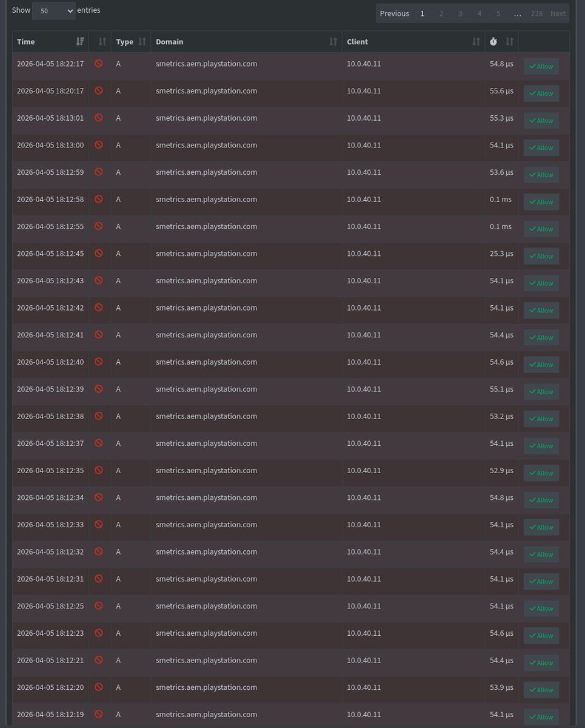Click blocked icon for 18:12:45 query
The height and width of the screenshot is (728, 585).
tap(99, 253)
